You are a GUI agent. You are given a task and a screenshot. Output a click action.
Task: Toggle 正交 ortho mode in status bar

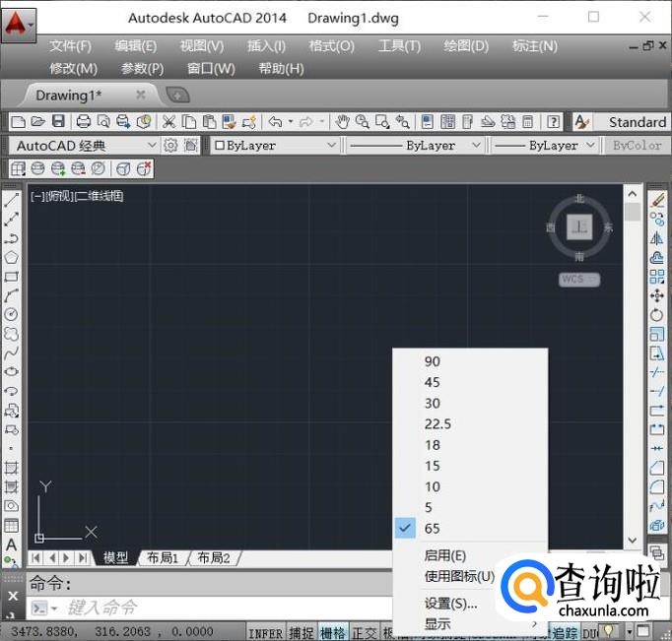point(365,632)
